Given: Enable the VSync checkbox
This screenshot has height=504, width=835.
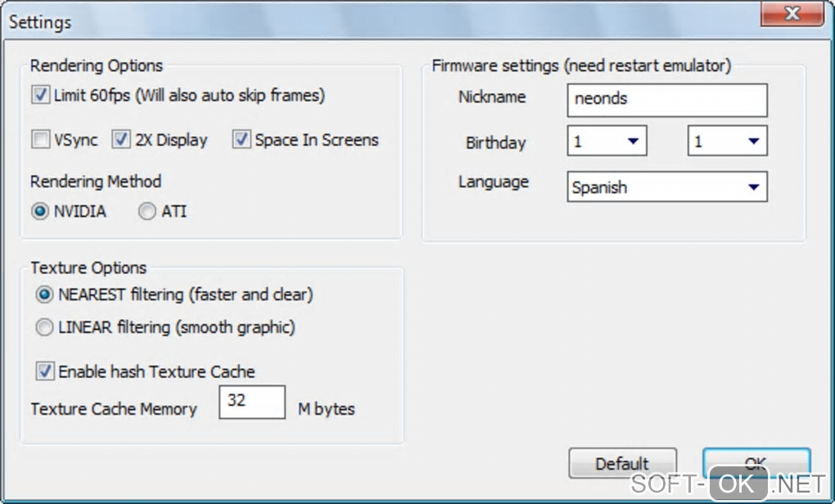Looking at the screenshot, I should (41, 140).
